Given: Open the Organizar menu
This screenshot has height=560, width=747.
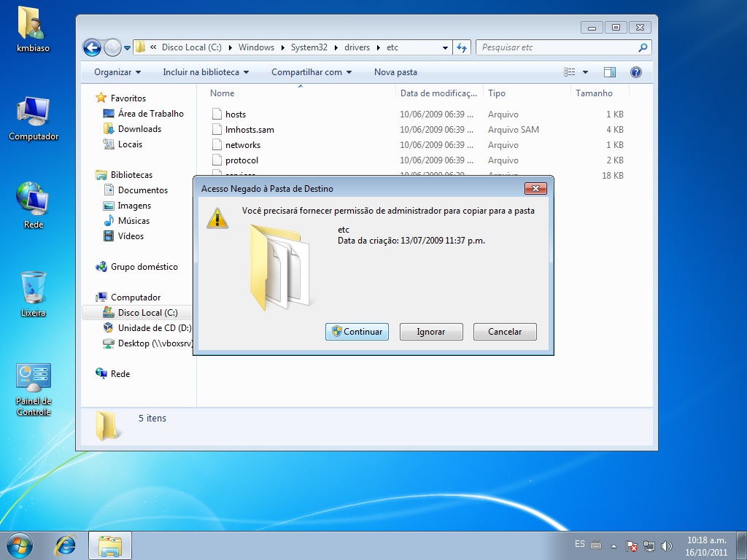Looking at the screenshot, I should tap(117, 72).
